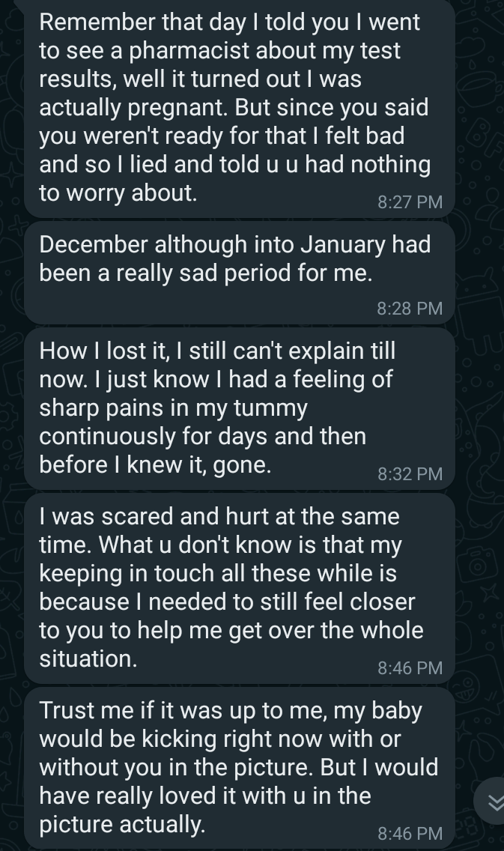The height and width of the screenshot is (851, 504).
Task: Tap the 8:46 PM timestamp beside "picture actually."
Action: pyautogui.click(x=410, y=834)
